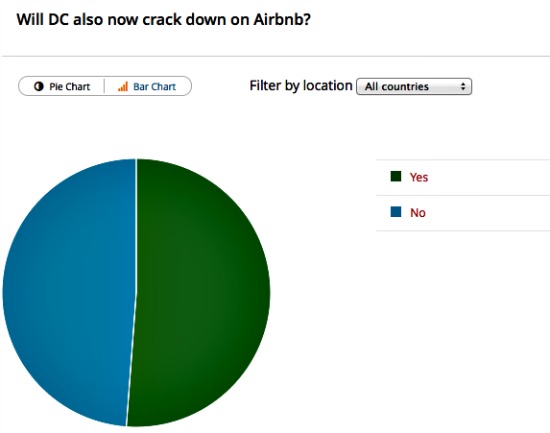Select the No legend label
550x433 pixels.
point(418,213)
